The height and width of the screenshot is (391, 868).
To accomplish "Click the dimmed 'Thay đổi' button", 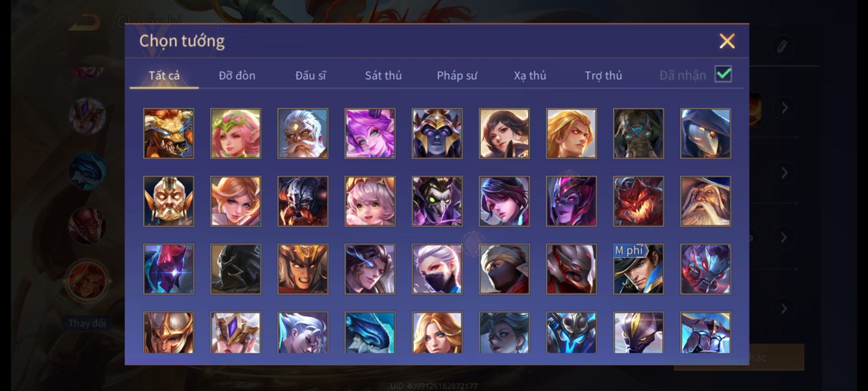I will click(87, 323).
